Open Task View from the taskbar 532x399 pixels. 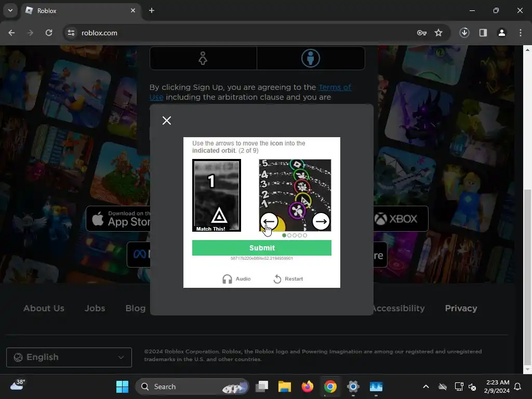pyautogui.click(x=262, y=387)
